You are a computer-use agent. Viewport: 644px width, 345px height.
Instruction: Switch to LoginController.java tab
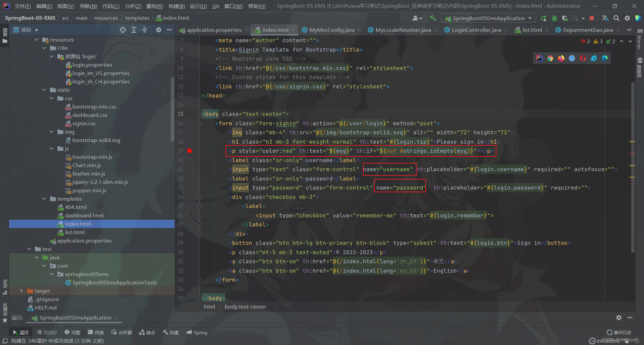[x=476, y=30]
